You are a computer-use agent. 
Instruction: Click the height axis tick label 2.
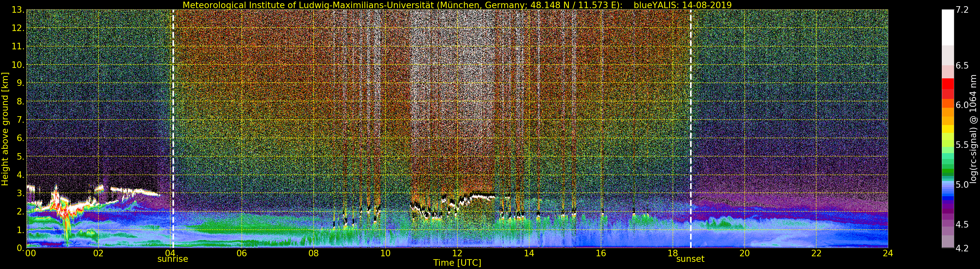pyautogui.click(x=21, y=211)
